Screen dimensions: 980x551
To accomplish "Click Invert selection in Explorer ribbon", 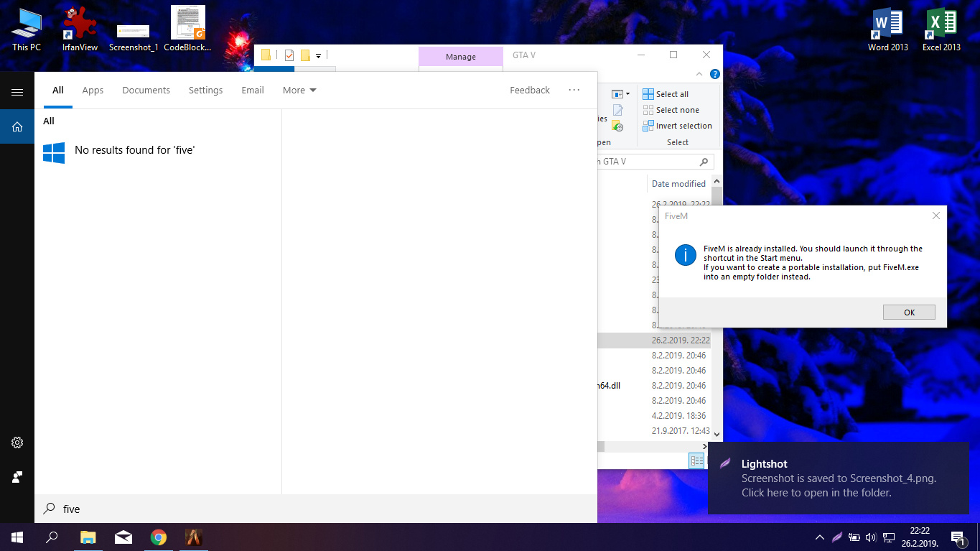I will tap(677, 126).
